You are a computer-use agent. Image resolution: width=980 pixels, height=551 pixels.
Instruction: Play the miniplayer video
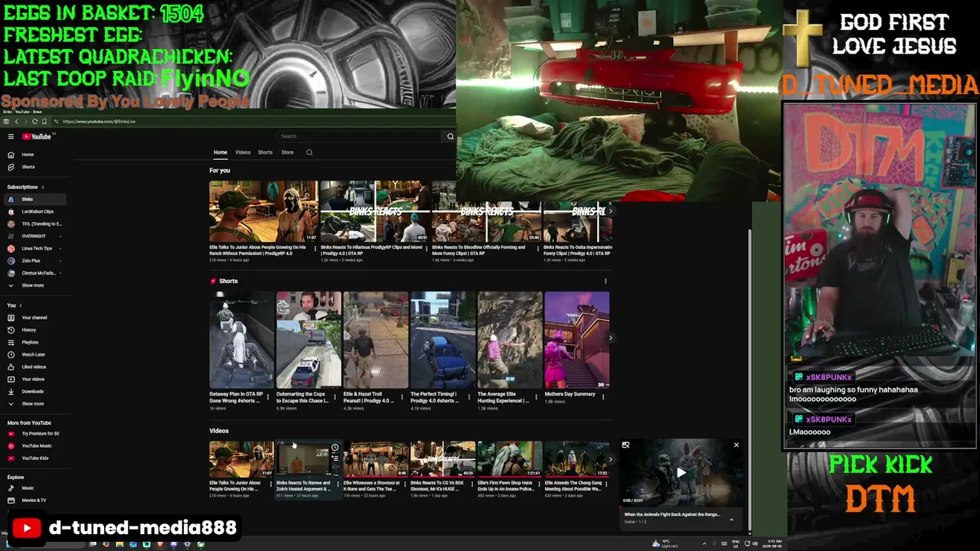tap(681, 472)
